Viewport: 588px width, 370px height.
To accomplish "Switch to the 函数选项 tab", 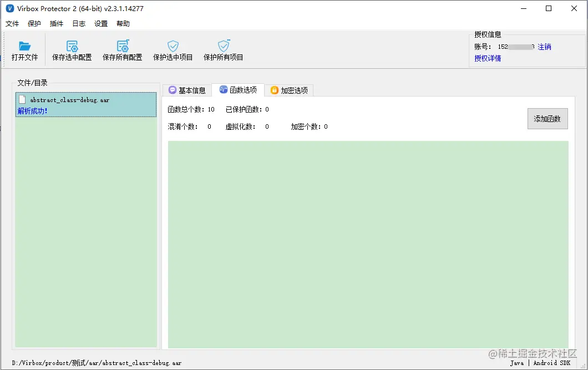I will tap(238, 90).
